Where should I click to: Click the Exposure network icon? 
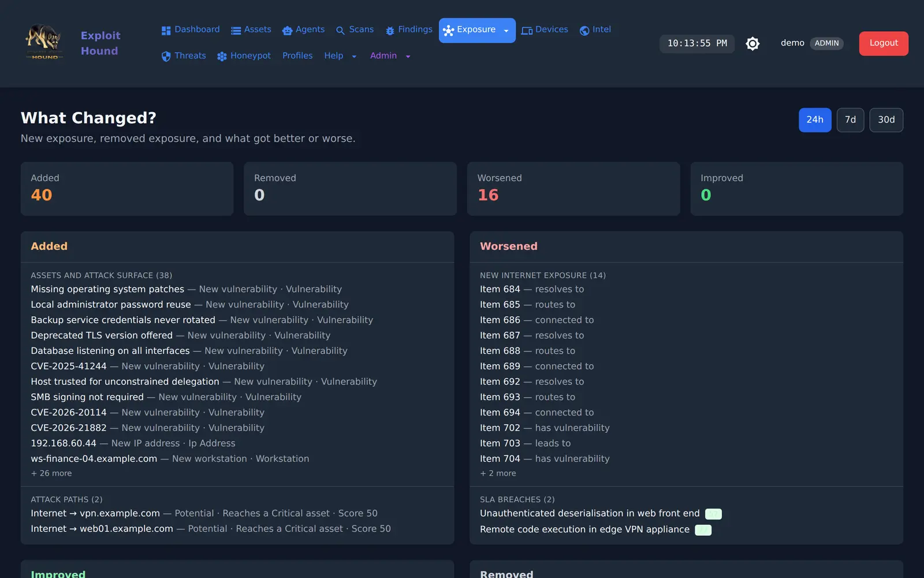(449, 31)
